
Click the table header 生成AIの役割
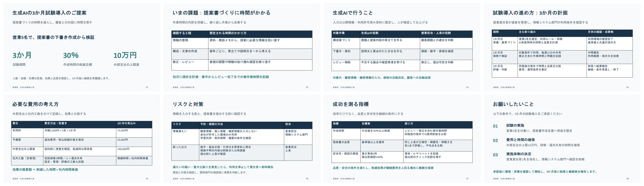point(390,34)
